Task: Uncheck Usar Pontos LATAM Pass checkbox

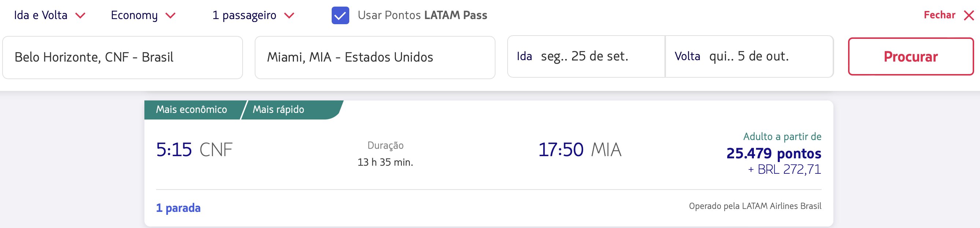Action: 340,16
